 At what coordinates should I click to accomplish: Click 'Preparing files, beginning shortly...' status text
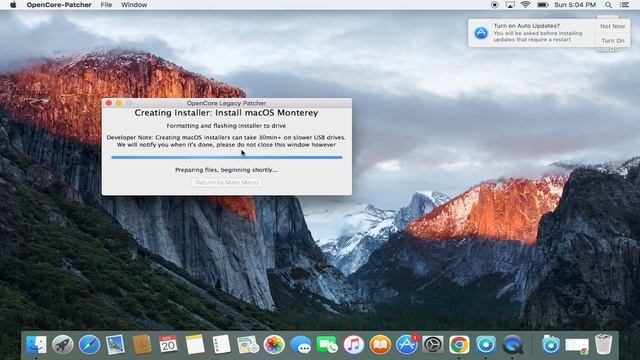point(227,170)
